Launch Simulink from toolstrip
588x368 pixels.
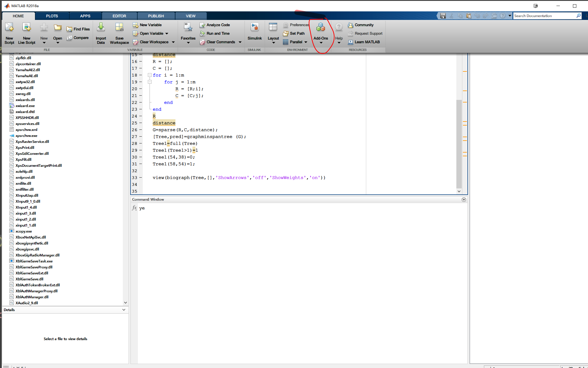pyautogui.click(x=254, y=28)
